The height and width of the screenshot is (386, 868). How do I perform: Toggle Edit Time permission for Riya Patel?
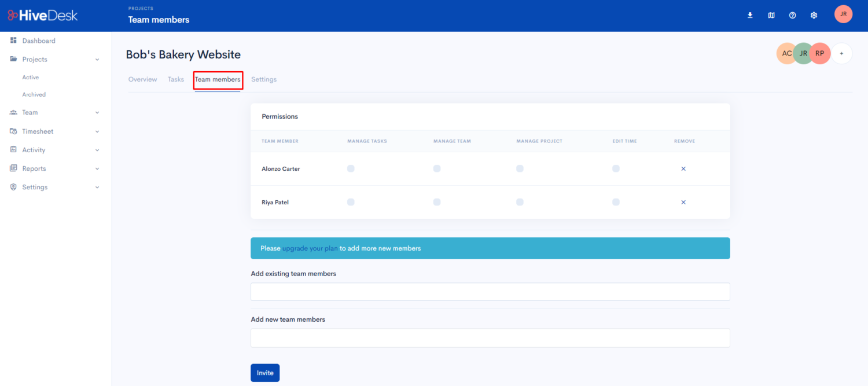[616, 202]
